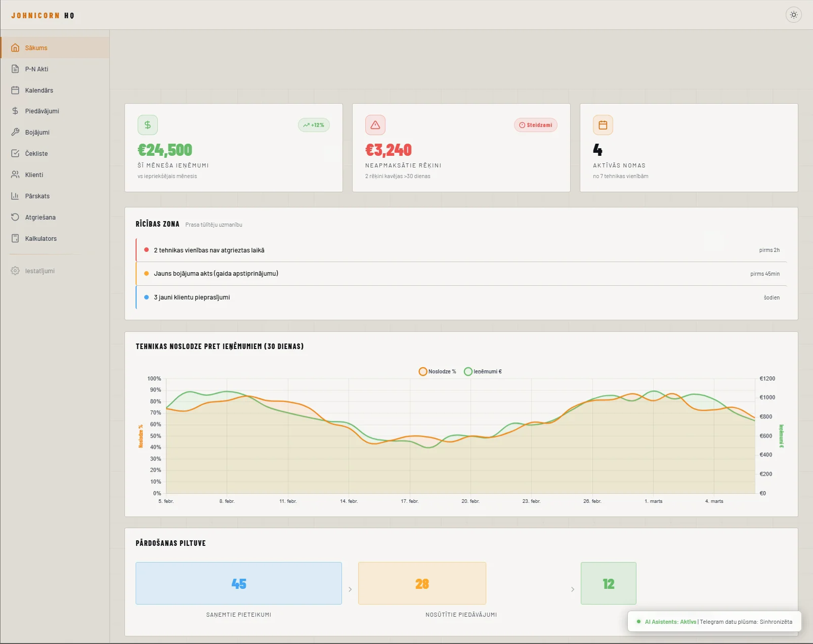Open Klienti page
Viewport: 813px width, 644px height.
click(x=55, y=175)
